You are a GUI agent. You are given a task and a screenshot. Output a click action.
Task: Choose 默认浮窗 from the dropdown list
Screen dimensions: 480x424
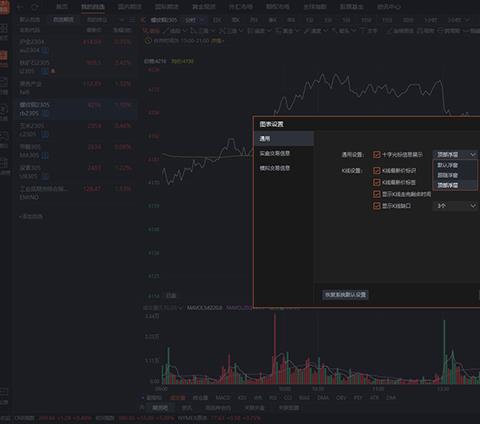pyautogui.click(x=455, y=165)
